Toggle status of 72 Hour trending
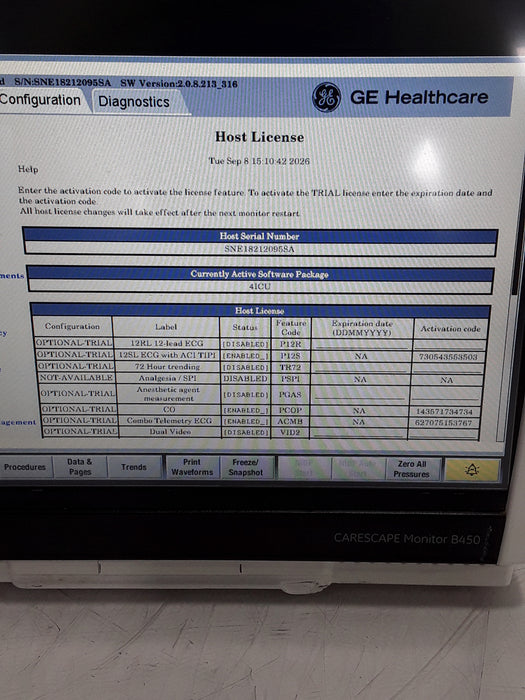Image resolution: width=525 pixels, height=700 pixels. click(x=246, y=367)
